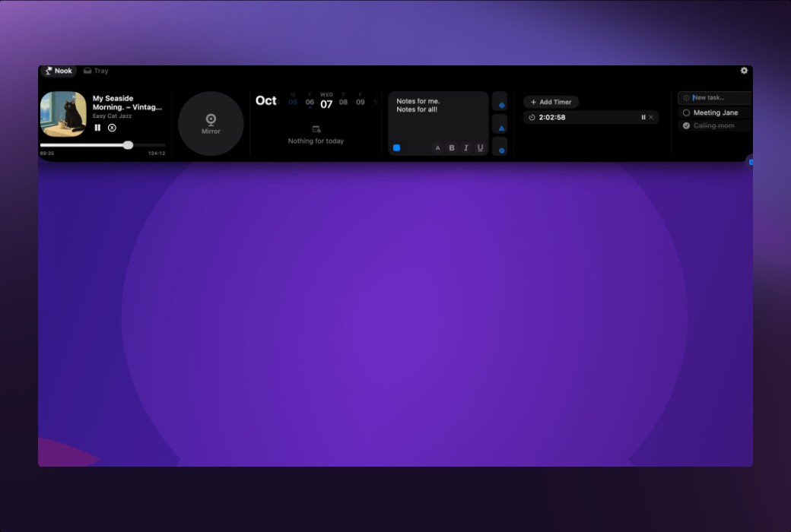Click the clock icon beside 2:02:58
Viewport: 791px width, 532px height.
[x=532, y=118]
